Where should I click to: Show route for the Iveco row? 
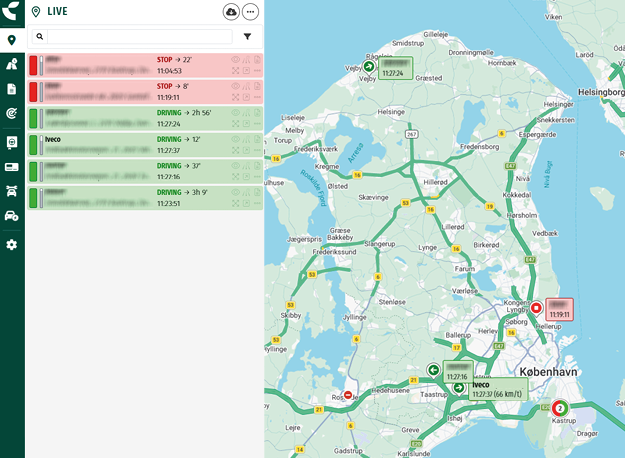click(x=246, y=139)
